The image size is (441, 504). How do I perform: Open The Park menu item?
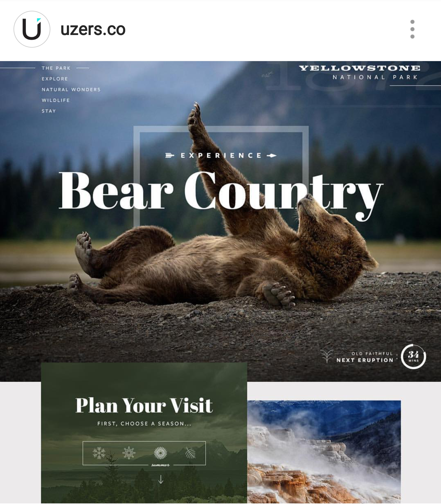[56, 68]
